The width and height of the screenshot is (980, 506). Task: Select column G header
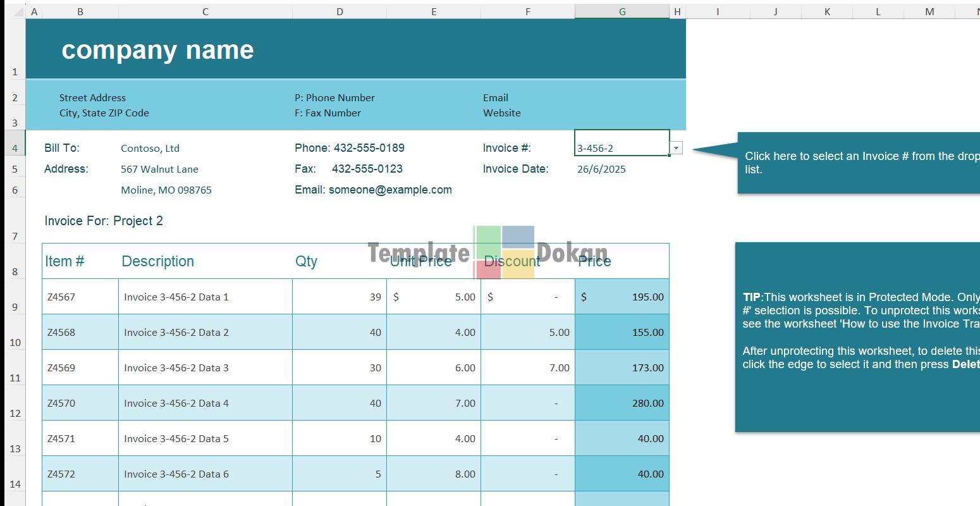[622, 11]
